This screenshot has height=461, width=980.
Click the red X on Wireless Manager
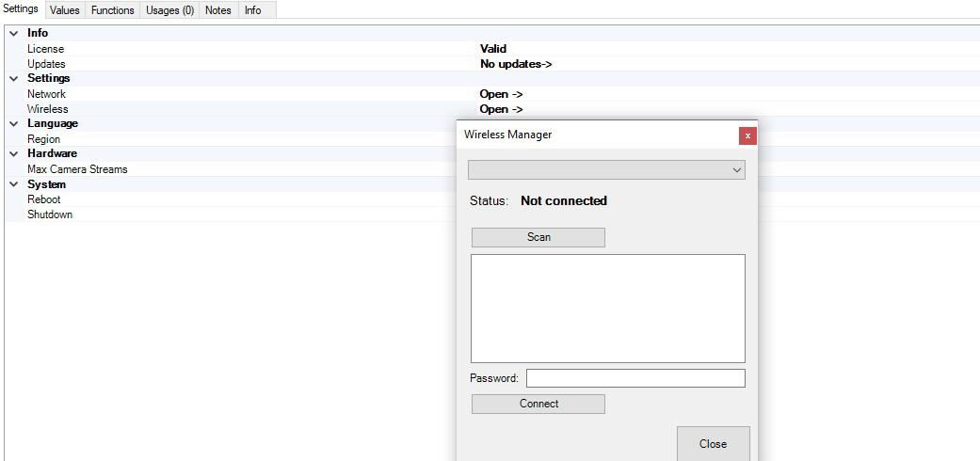coord(747,135)
